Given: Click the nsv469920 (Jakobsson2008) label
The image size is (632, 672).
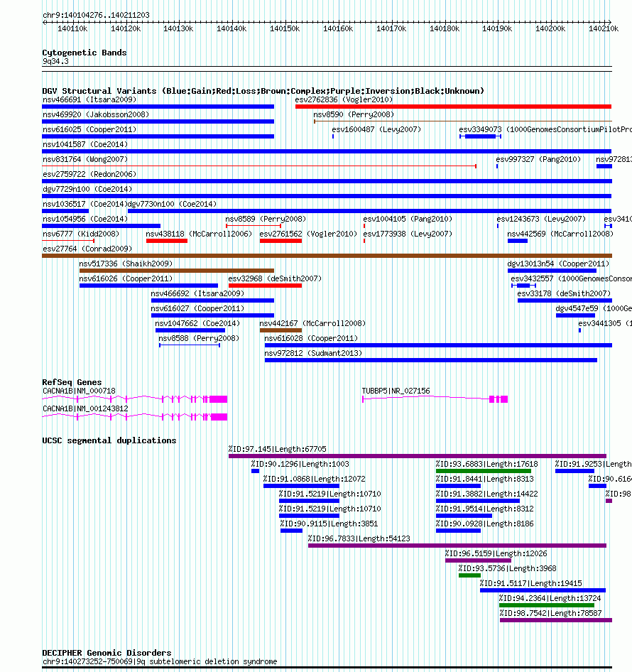Looking at the screenshot, I should (96, 114).
